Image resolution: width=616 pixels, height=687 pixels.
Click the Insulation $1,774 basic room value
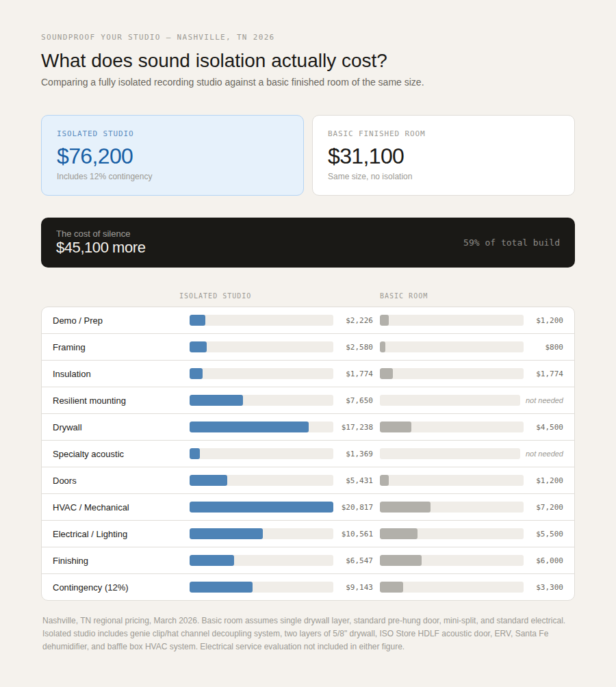(x=550, y=374)
